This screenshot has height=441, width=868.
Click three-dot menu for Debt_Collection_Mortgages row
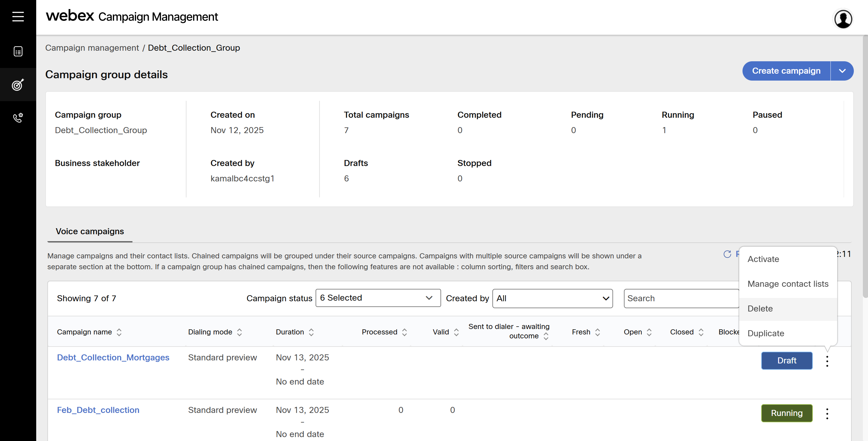click(x=827, y=361)
